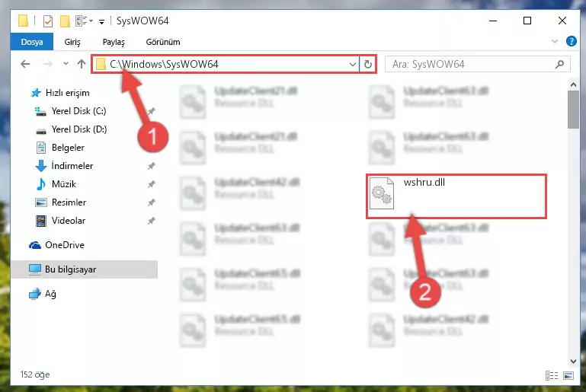
Task: Expand the ribbon with the chevron
Action: tap(555, 41)
